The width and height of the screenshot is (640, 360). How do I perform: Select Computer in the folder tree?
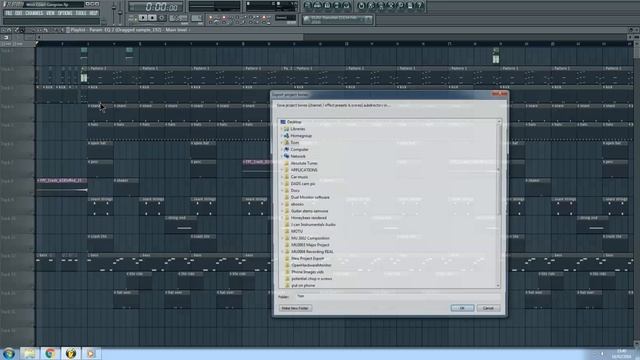tap(299, 149)
